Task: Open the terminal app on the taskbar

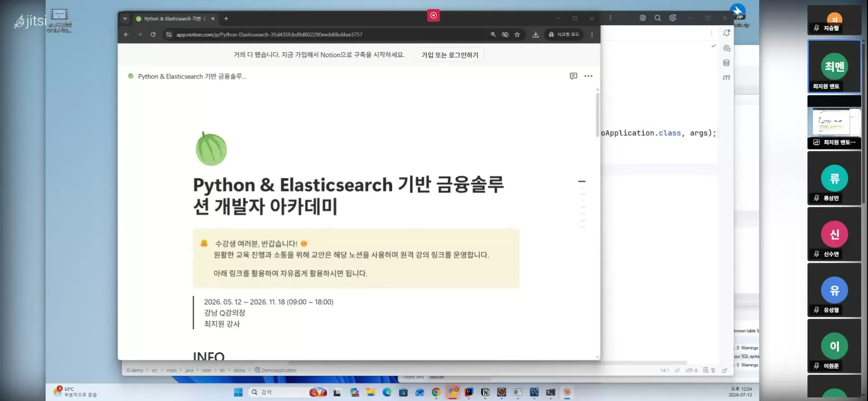Action: point(550,392)
